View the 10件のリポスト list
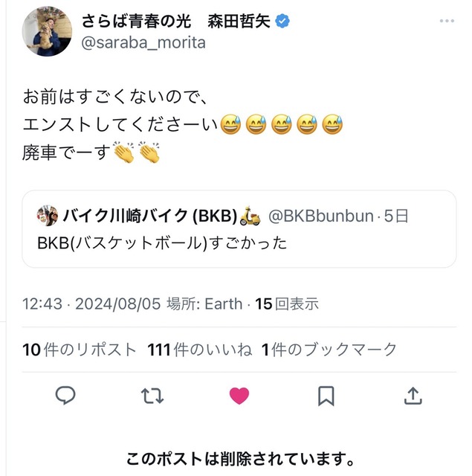The width and height of the screenshot is (472, 476). click(x=80, y=350)
